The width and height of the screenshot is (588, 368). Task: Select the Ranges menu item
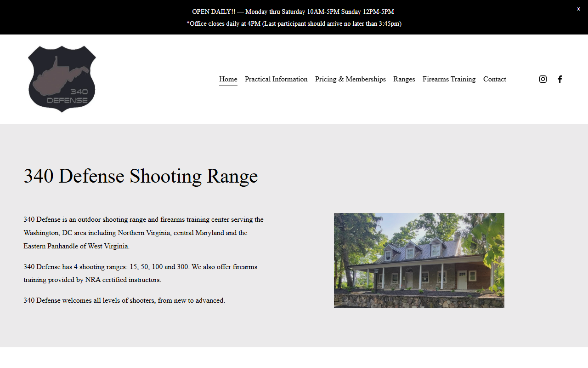(x=404, y=79)
